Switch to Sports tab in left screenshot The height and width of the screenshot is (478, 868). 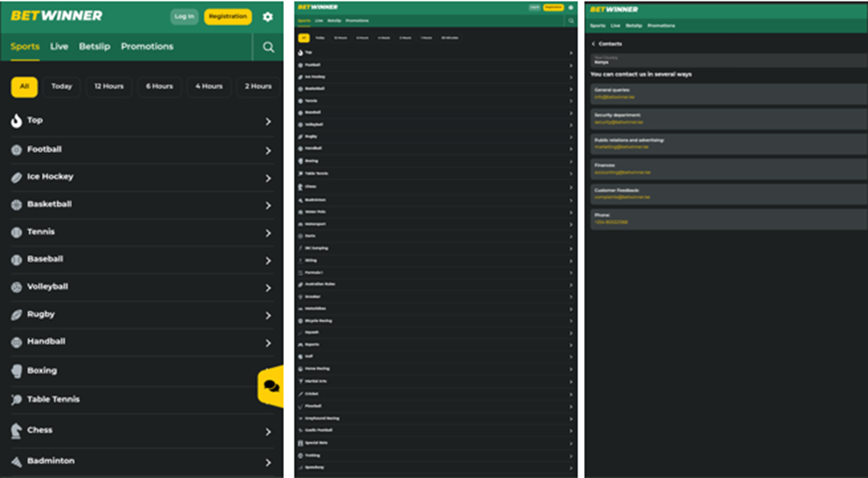click(25, 47)
